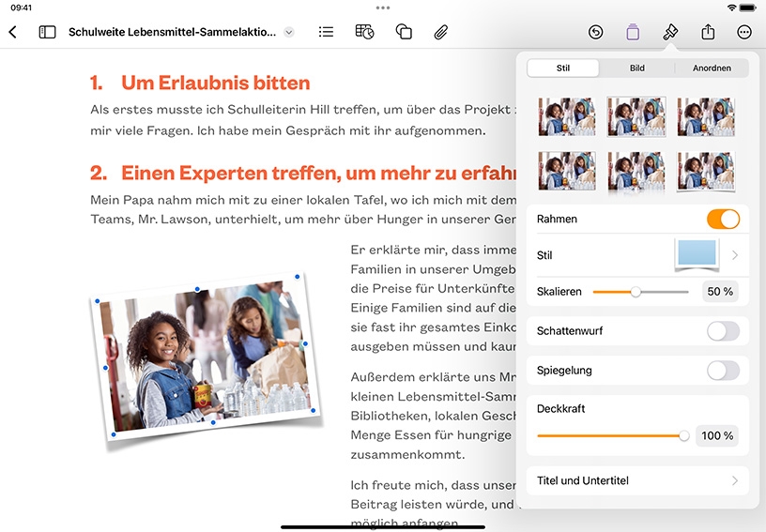Tap the three-dot multitasking indicator
The image size is (766, 532).
383,8
